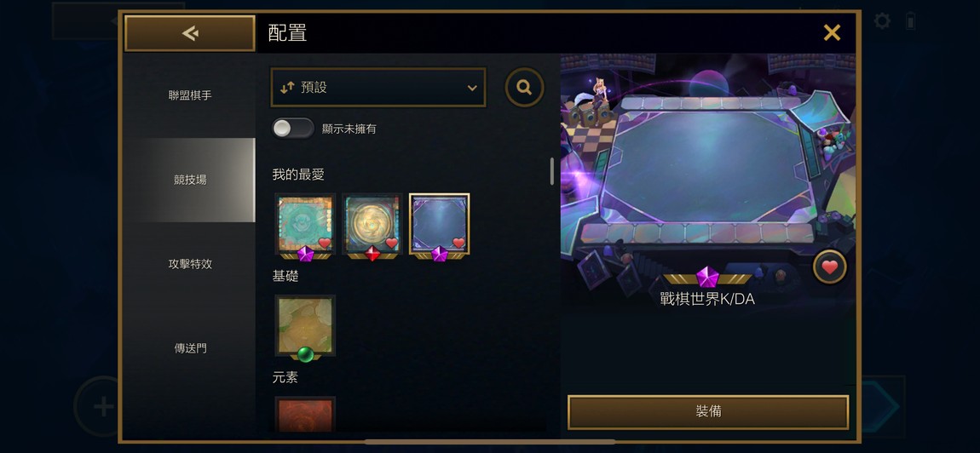The height and width of the screenshot is (453, 980).
Task: Click heart on the purple selected arena
Action: [x=458, y=243]
